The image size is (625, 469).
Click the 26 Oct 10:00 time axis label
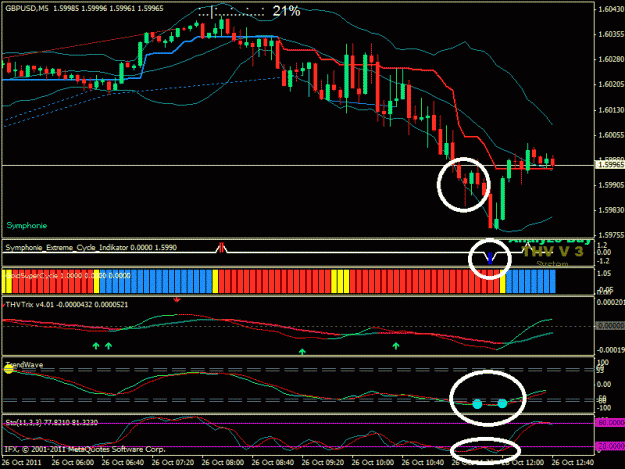(x=373, y=463)
